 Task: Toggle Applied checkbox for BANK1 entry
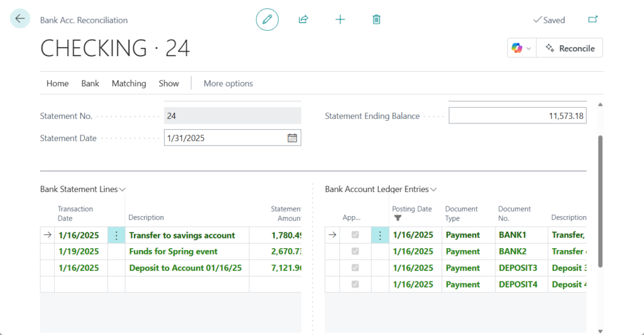point(355,236)
